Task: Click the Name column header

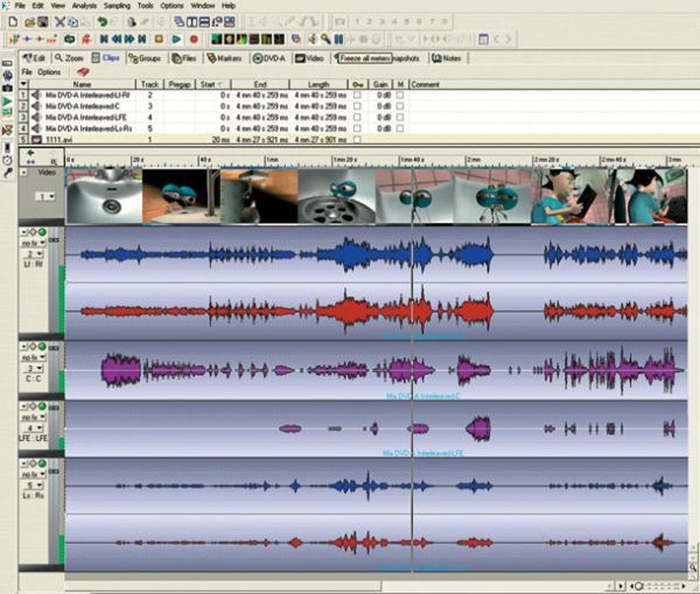Action: 82,84
